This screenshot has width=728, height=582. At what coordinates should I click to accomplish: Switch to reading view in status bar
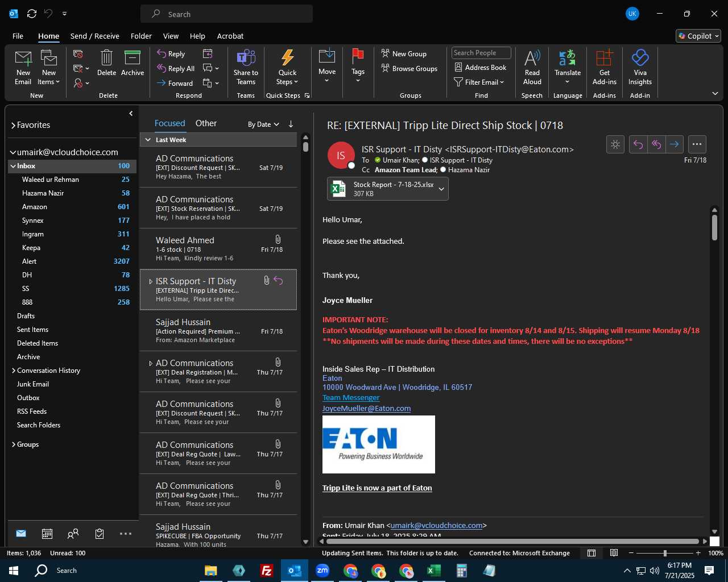point(614,553)
